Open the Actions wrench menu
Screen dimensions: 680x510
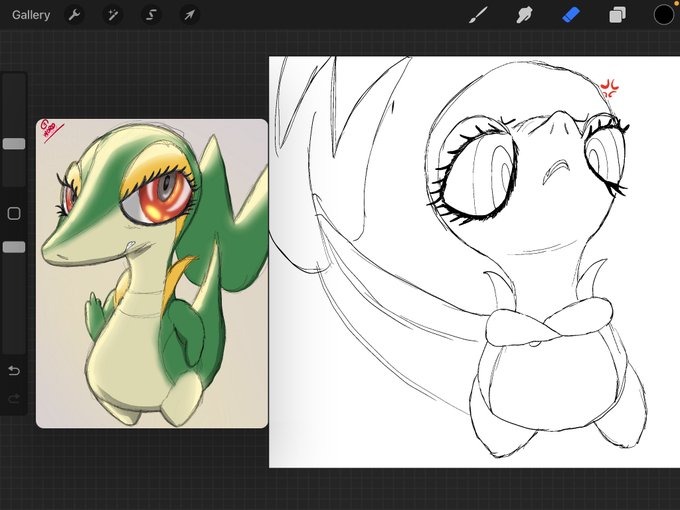(x=75, y=16)
